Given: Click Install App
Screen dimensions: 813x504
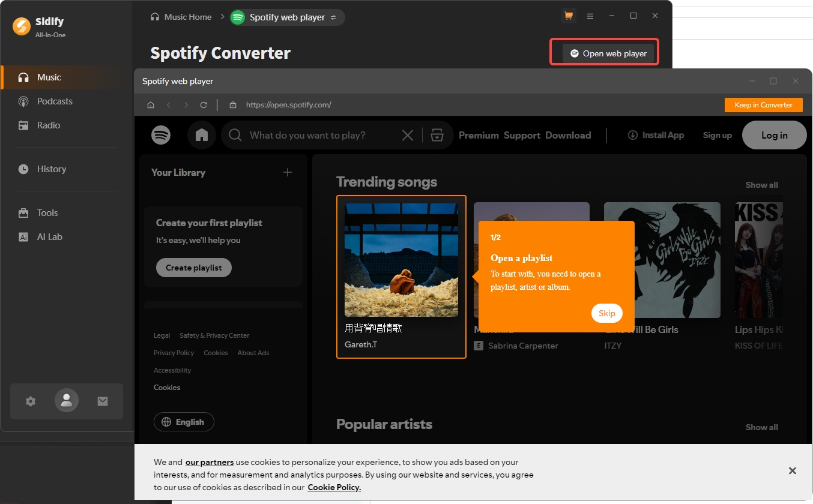Looking at the screenshot, I should point(656,135).
